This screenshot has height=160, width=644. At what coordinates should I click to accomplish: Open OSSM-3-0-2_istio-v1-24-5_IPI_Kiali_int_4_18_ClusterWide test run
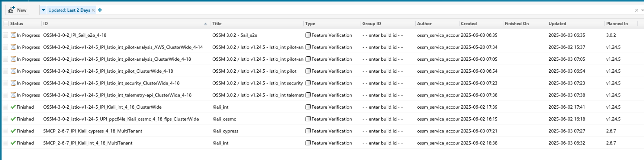tap(102, 107)
